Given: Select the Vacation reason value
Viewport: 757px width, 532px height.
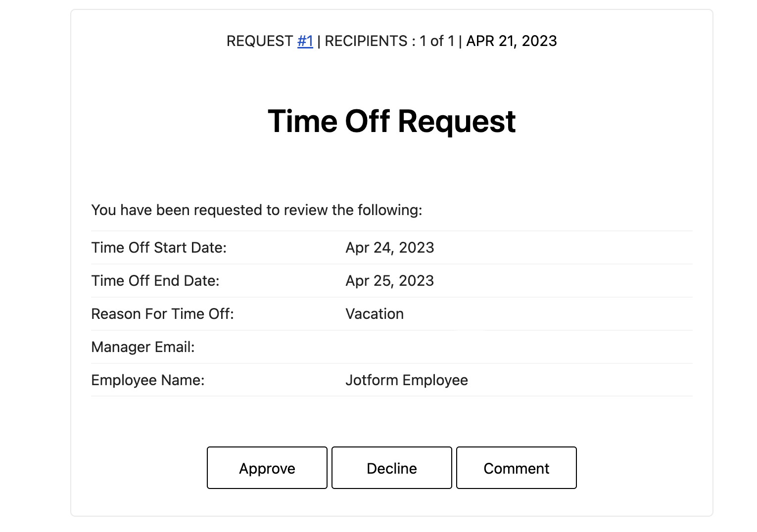Looking at the screenshot, I should click(x=375, y=314).
